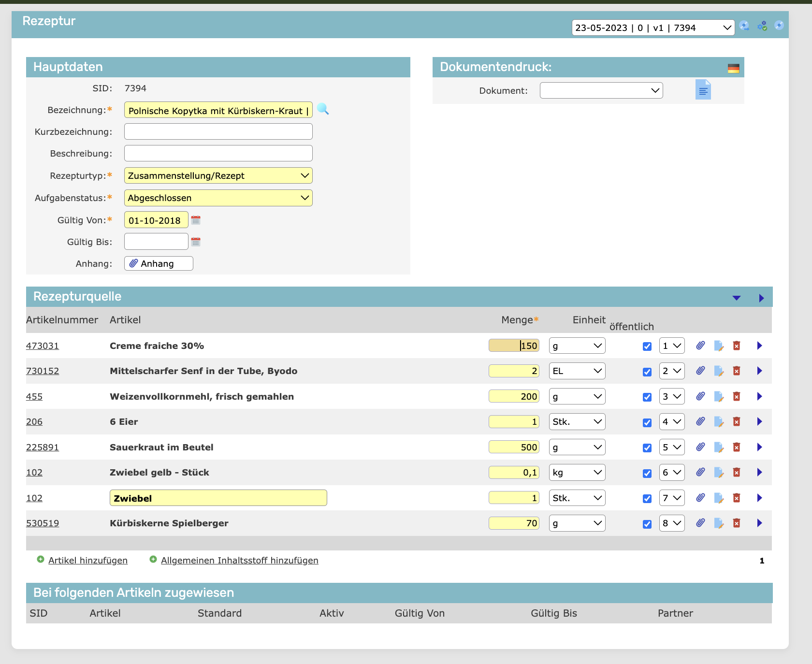Click the magnifier icon next to Bezeichnung
This screenshot has width=812, height=664.
323,110
